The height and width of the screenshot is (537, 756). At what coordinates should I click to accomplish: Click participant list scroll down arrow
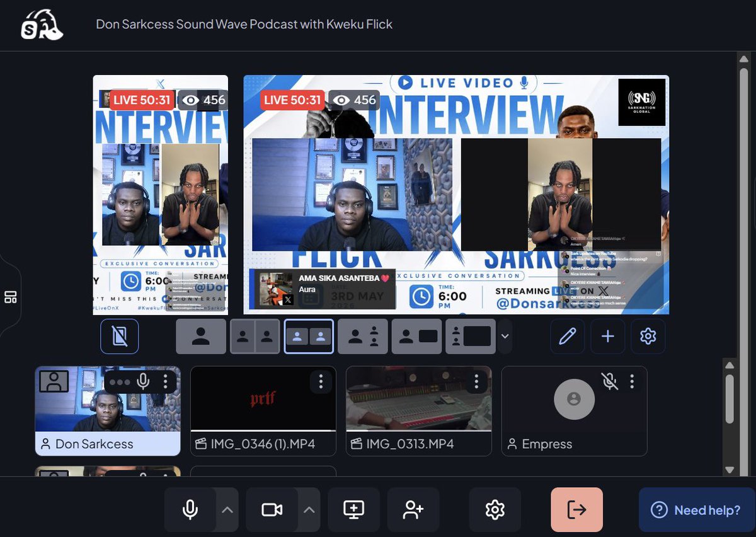pyautogui.click(x=730, y=470)
